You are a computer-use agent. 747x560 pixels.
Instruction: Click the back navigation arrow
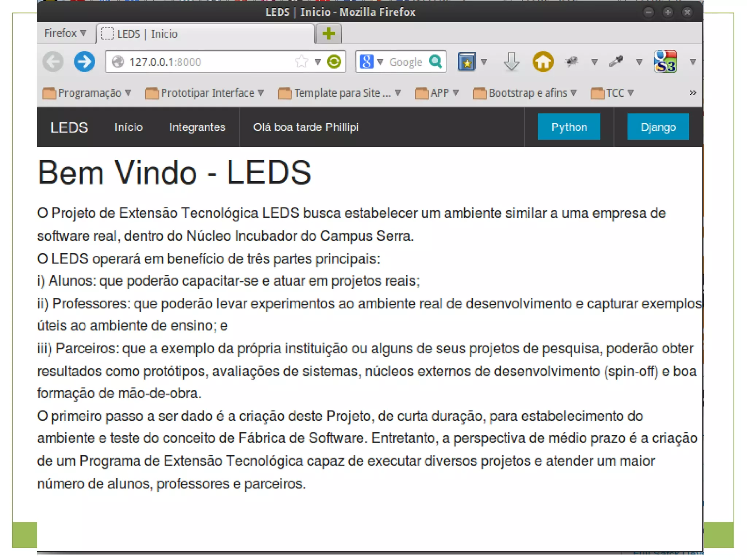click(53, 62)
